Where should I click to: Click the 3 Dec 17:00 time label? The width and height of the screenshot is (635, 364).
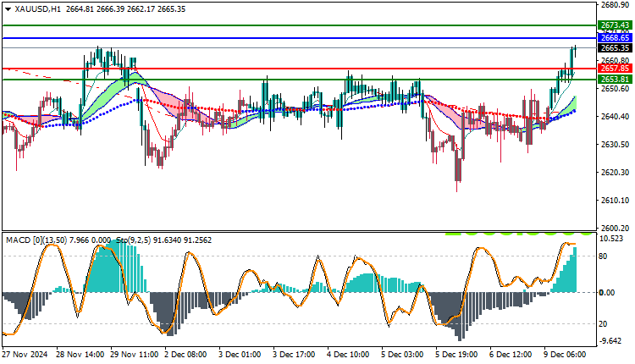[294, 355]
